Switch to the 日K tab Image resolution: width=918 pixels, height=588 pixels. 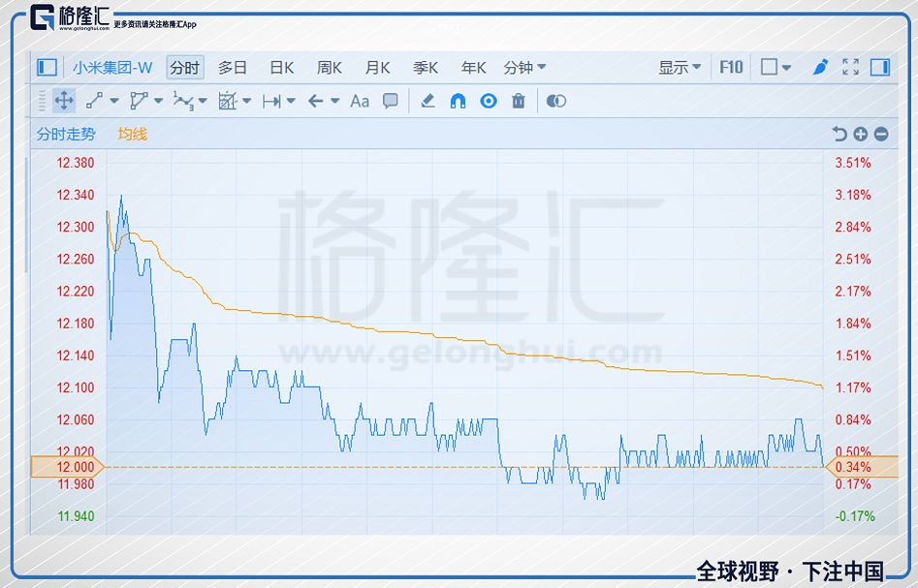(x=282, y=67)
